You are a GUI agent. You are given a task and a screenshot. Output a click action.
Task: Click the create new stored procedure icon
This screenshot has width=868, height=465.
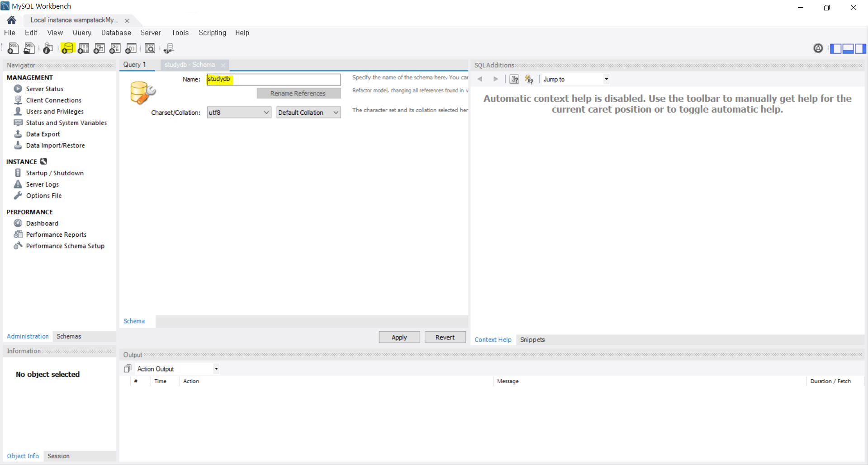point(115,48)
